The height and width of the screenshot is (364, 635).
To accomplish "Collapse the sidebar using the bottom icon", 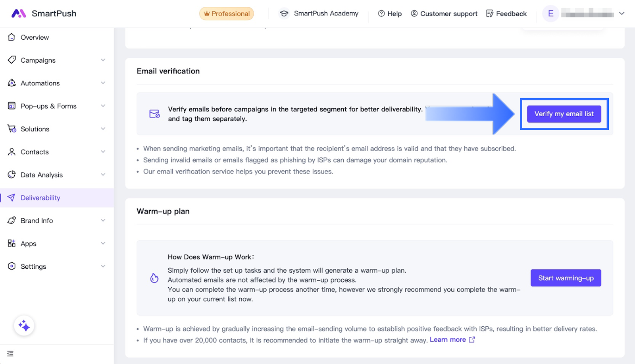I will (10, 353).
